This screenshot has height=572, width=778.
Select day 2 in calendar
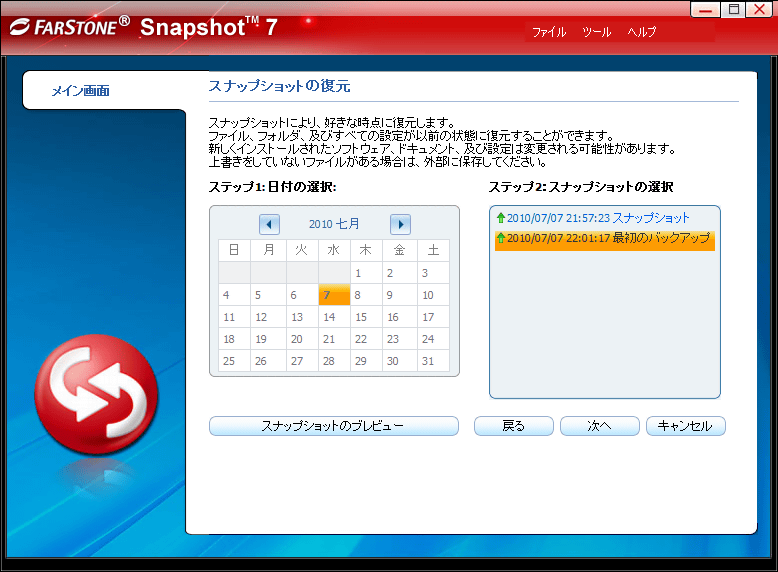(399, 273)
